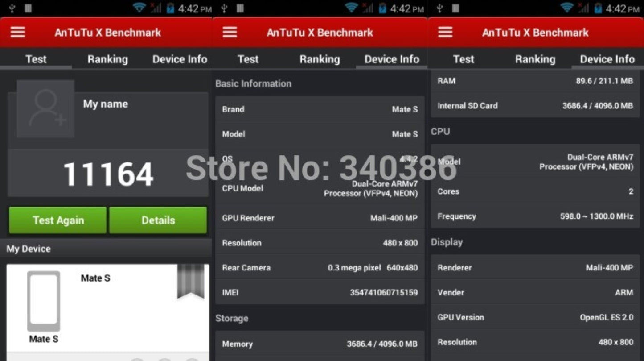Select the GPU Version row showing OpenGL ES 2.0
This screenshot has height=361, width=644.
coord(535,318)
